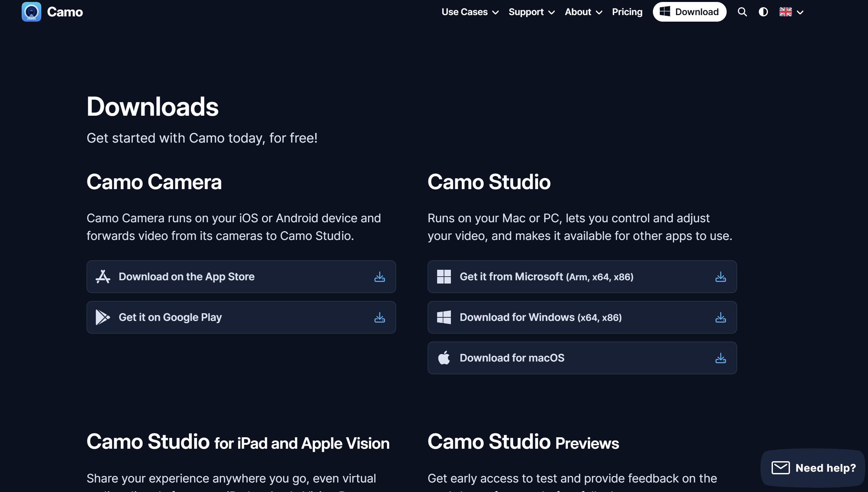
Task: Go to the Pricing page
Action: [627, 12]
